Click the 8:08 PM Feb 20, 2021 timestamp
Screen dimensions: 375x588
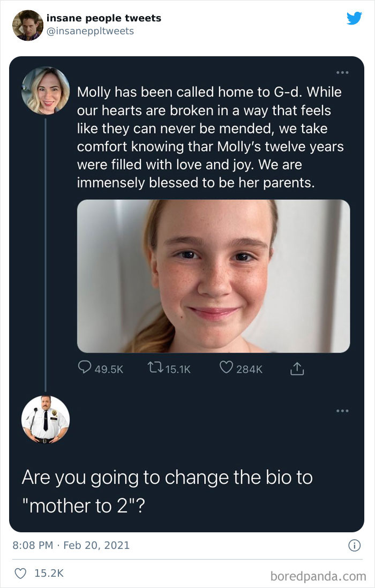pos(71,546)
